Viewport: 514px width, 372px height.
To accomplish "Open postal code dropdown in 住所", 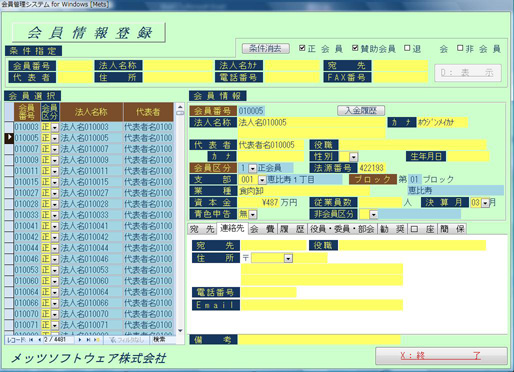I will (288, 258).
